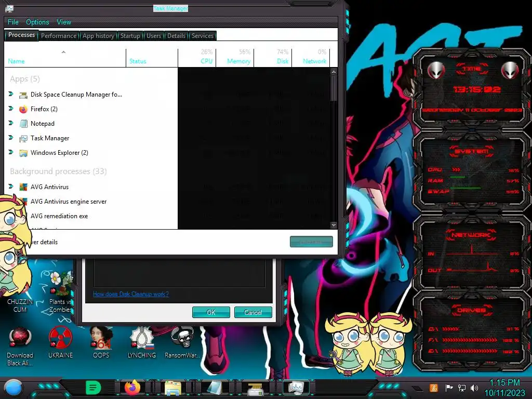
Task: Open Firefox from the taskbar
Action: click(132, 388)
